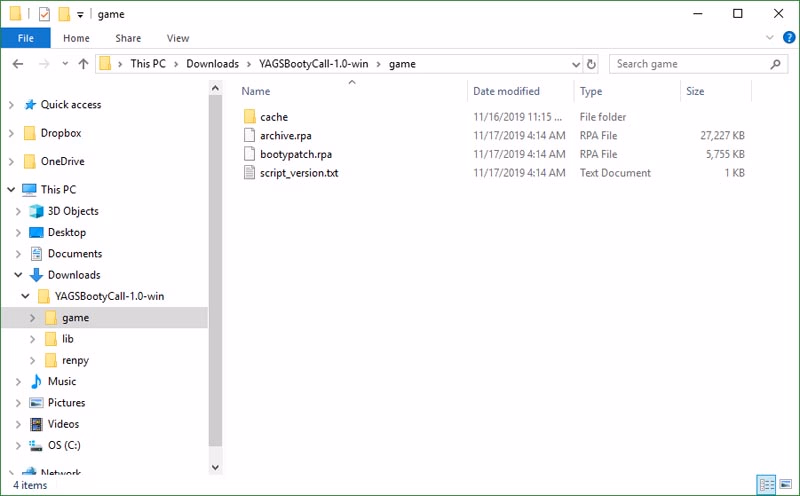Click Downloads in the breadcrumb path
Viewport: 800px width, 496px height.
(212, 64)
